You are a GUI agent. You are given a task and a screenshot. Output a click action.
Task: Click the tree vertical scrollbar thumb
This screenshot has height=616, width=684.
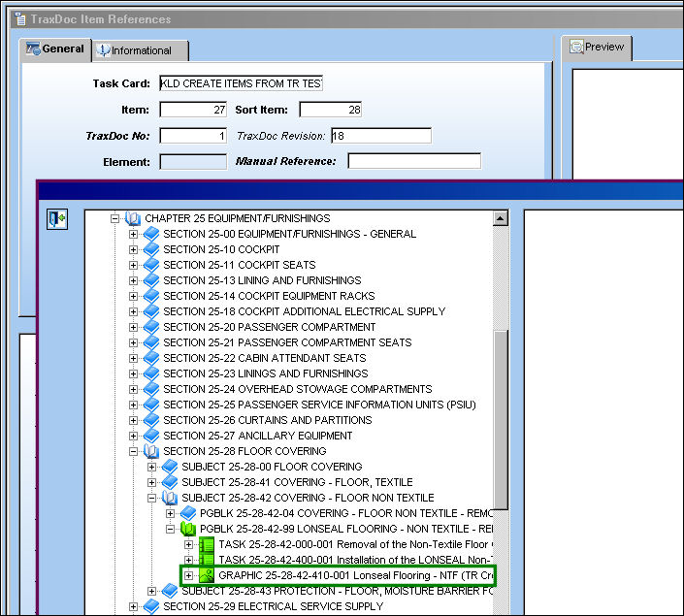(501, 420)
